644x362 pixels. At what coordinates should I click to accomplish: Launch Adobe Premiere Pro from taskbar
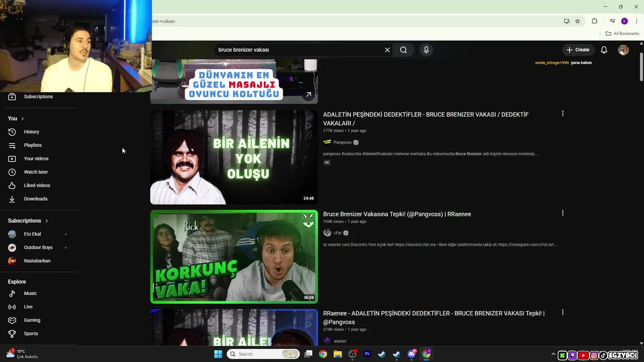[x=367, y=354]
